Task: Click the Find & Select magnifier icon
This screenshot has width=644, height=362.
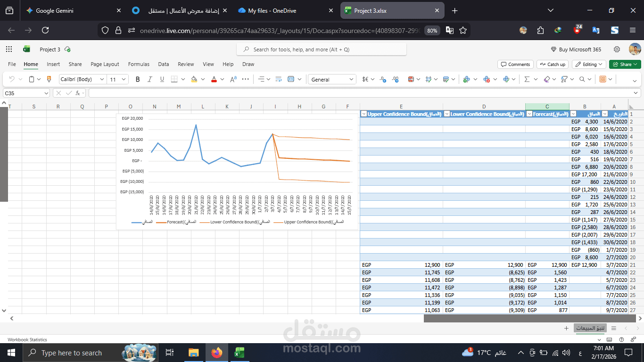Action: 582,79
